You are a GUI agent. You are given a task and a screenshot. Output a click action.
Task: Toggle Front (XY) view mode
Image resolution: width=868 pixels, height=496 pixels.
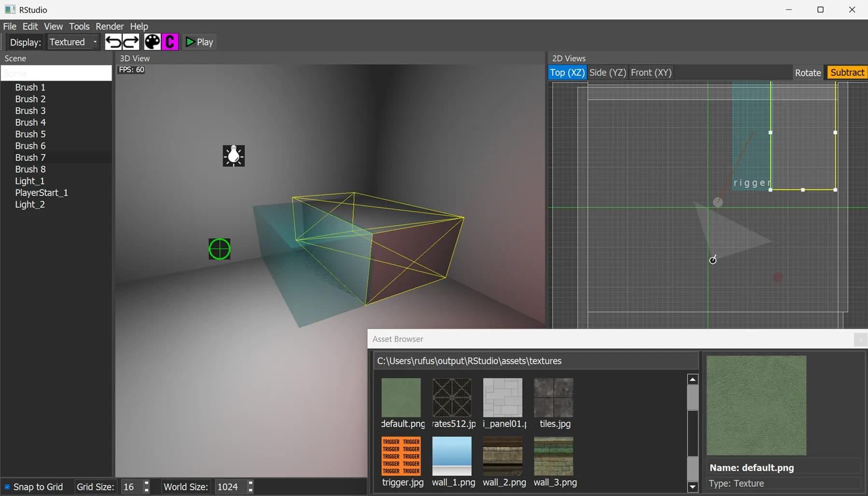tap(651, 72)
